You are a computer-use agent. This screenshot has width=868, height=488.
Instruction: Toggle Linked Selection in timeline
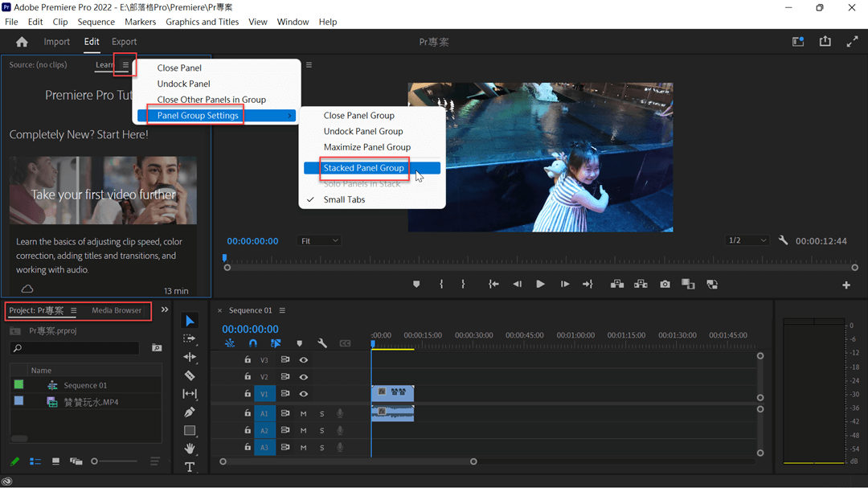[x=276, y=343]
